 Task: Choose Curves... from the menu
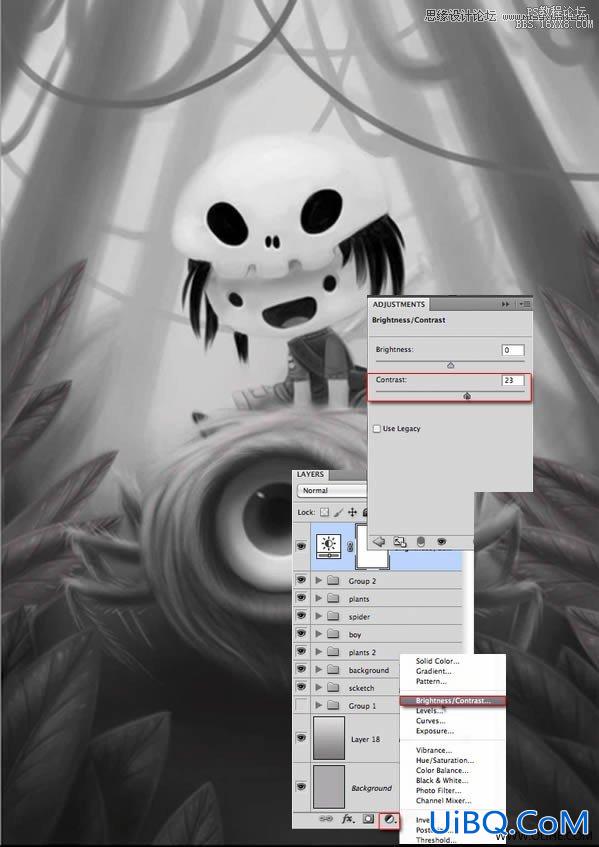coord(430,721)
